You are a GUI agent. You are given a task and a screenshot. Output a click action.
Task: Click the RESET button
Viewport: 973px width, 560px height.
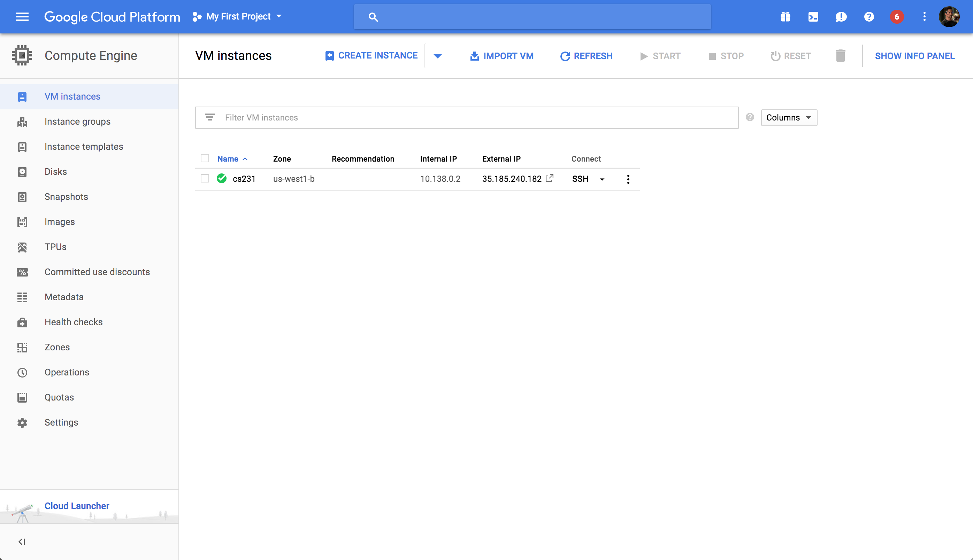pyautogui.click(x=791, y=56)
